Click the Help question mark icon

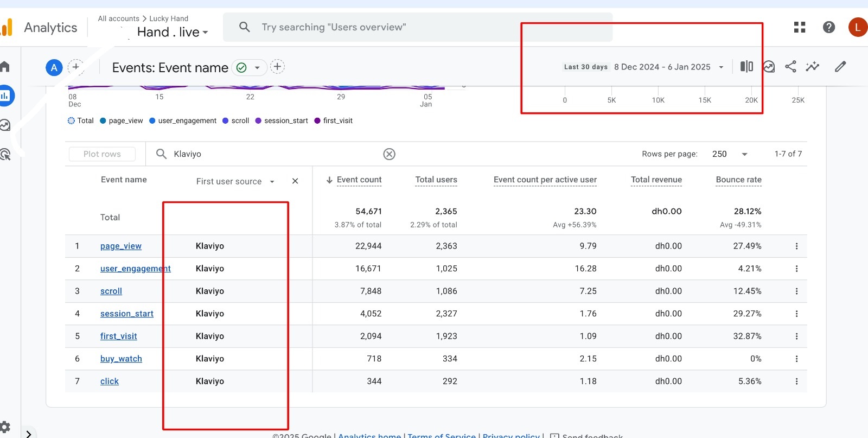point(828,27)
